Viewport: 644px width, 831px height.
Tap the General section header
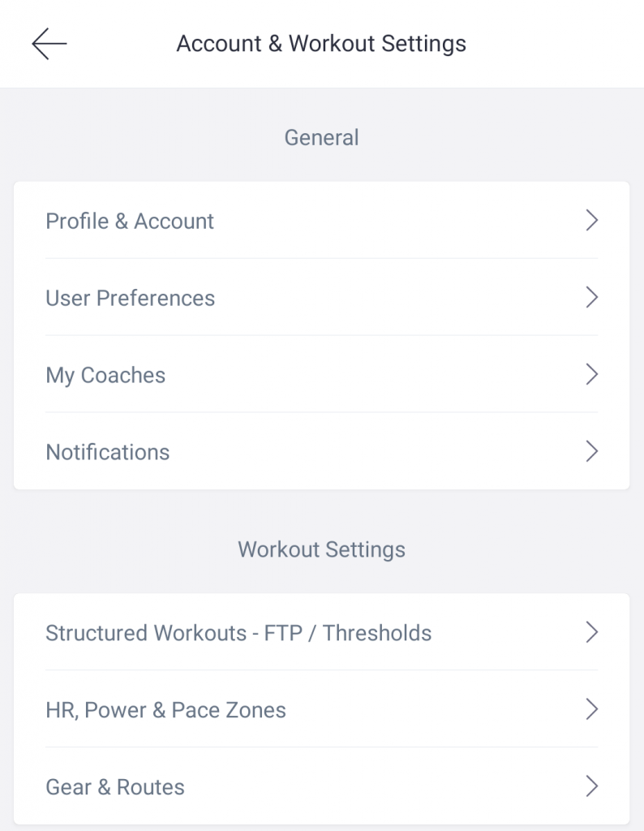click(x=321, y=138)
